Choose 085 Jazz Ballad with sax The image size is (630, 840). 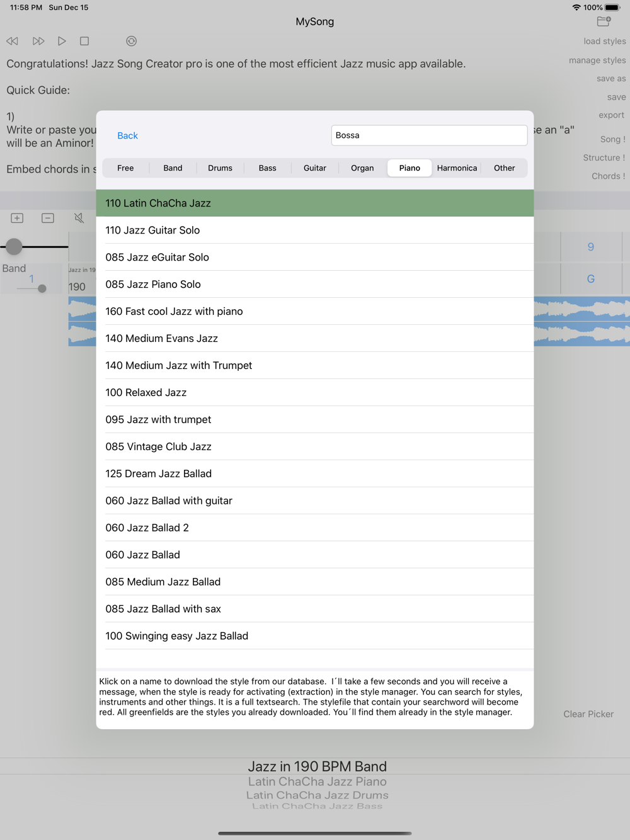(x=315, y=609)
